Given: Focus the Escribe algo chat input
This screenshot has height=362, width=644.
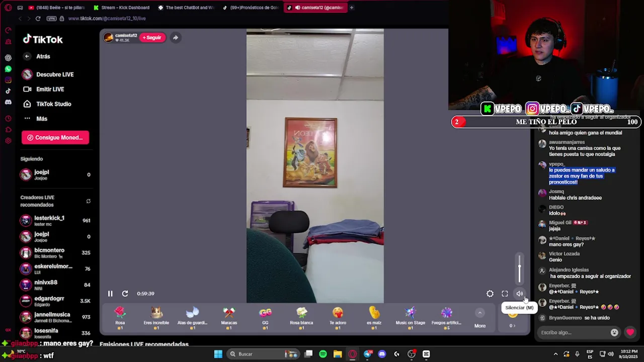Looking at the screenshot, I should [573, 332].
